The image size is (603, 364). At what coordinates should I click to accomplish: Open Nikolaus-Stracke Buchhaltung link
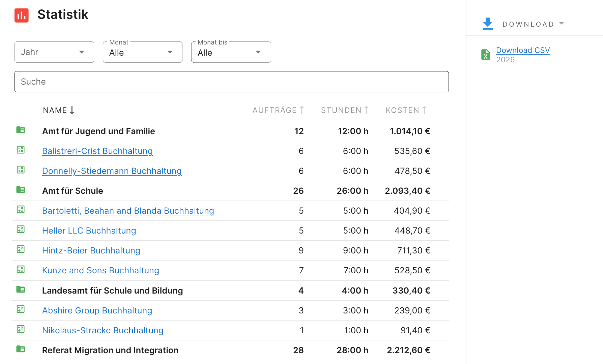pos(103,330)
